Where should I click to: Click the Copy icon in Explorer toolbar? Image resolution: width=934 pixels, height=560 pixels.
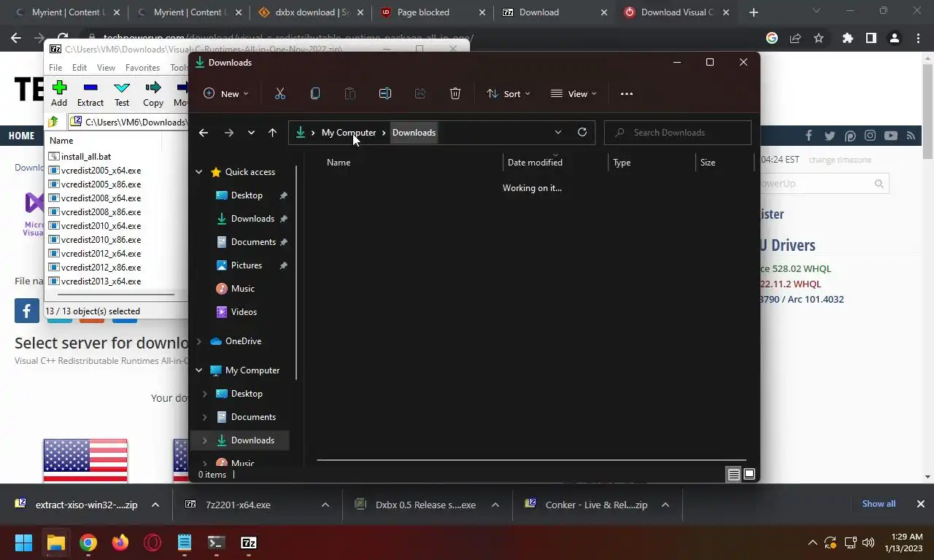click(x=315, y=93)
